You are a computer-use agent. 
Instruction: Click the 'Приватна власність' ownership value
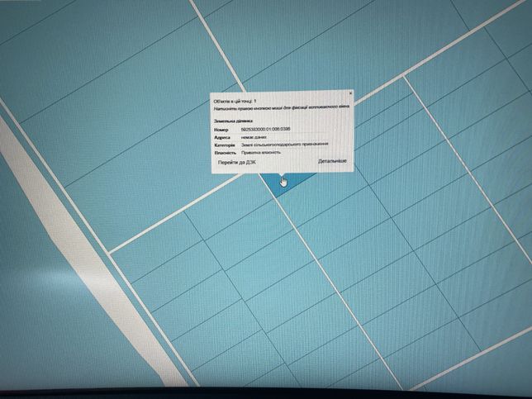[260, 153]
